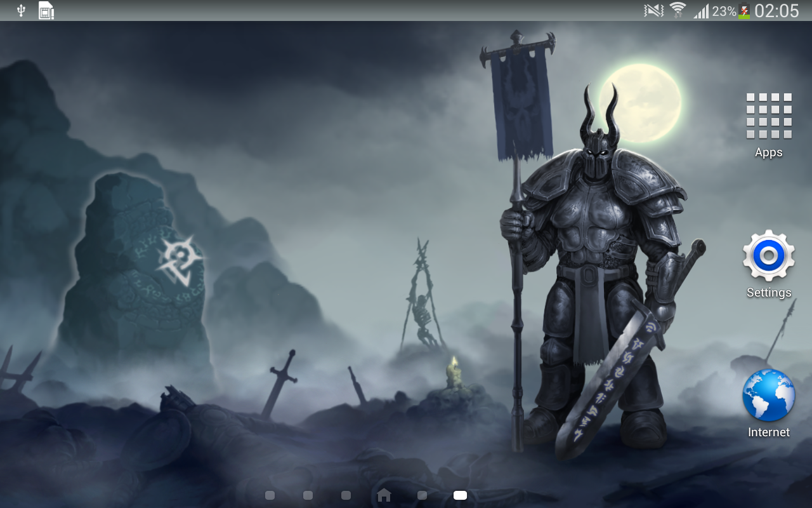The height and width of the screenshot is (508, 812).
Task: Tap the glowing rune symbol on wallpaper
Action: tap(178, 260)
